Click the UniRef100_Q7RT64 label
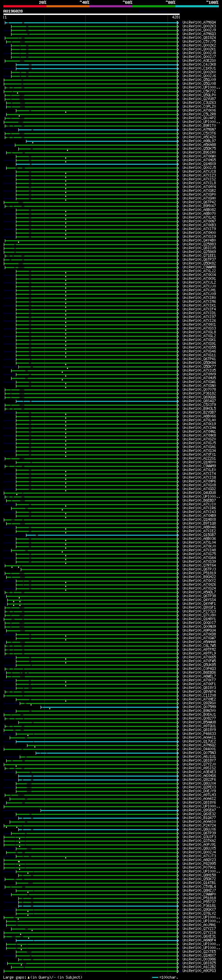Viewport: 222px width, 980px height. click(x=199, y=565)
